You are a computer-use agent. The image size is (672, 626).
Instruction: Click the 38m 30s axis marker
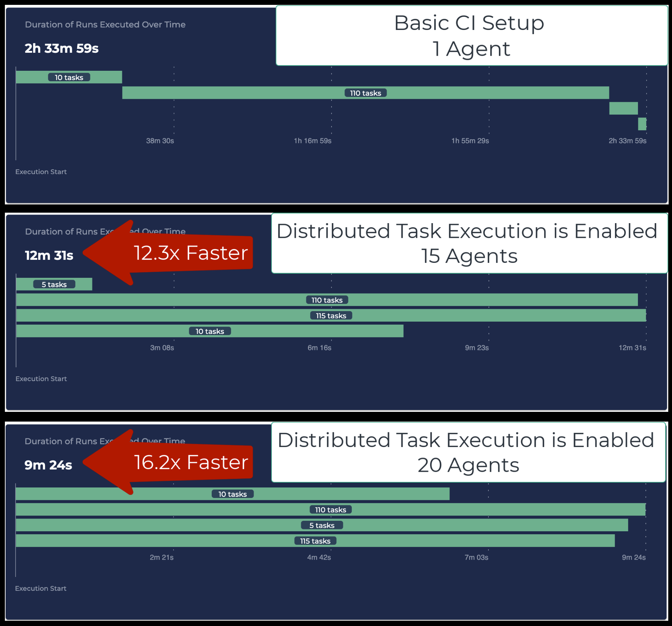click(x=160, y=141)
